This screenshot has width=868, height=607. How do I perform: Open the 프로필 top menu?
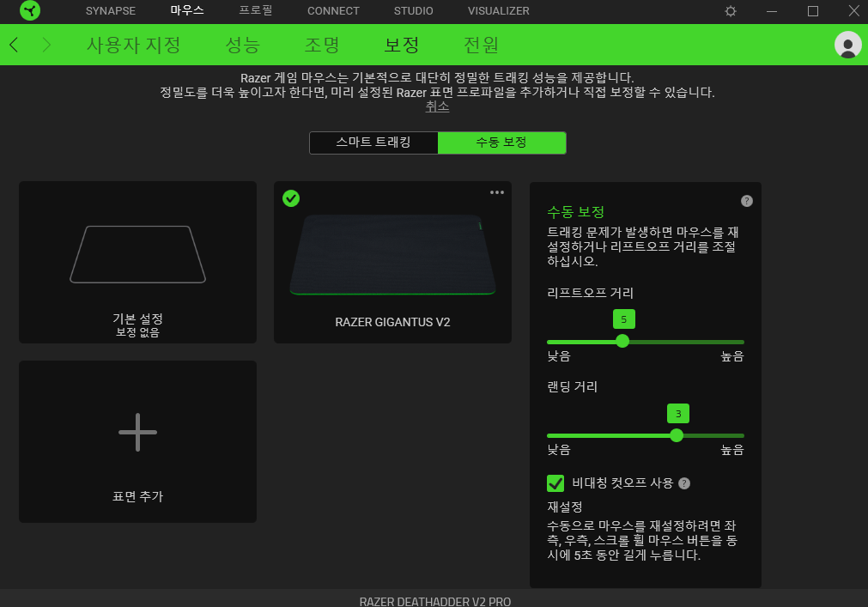pyautogui.click(x=256, y=10)
